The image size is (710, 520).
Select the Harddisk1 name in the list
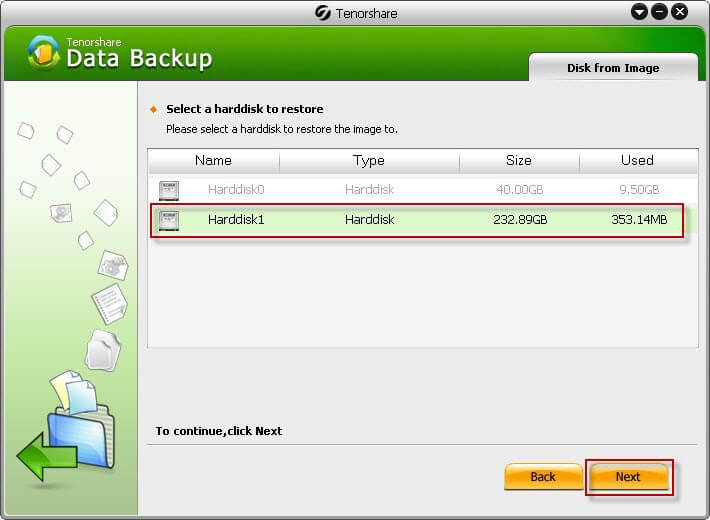pyautogui.click(x=236, y=219)
